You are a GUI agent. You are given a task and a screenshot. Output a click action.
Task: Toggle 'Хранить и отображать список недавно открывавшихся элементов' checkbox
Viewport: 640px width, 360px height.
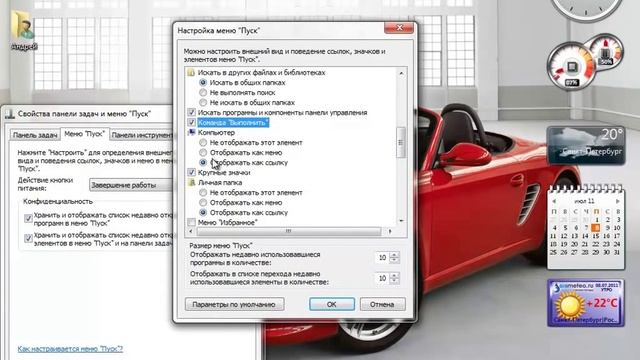[28, 238]
